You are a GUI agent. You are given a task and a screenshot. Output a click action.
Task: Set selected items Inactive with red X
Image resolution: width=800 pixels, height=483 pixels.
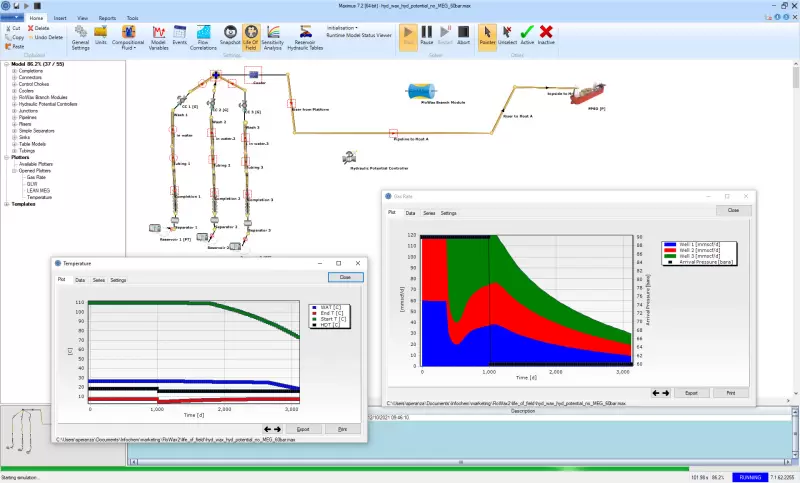coord(546,35)
